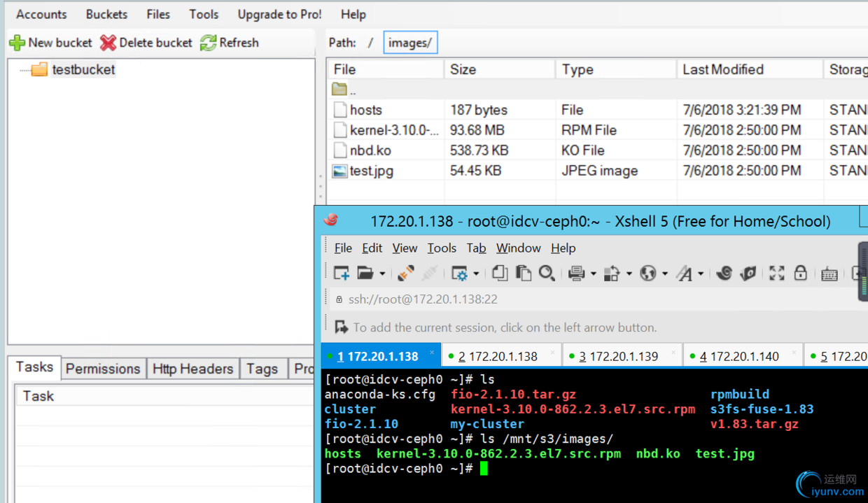Switch to session tab 3 172.20.1.139
This screenshot has height=503, width=868.
pos(622,356)
